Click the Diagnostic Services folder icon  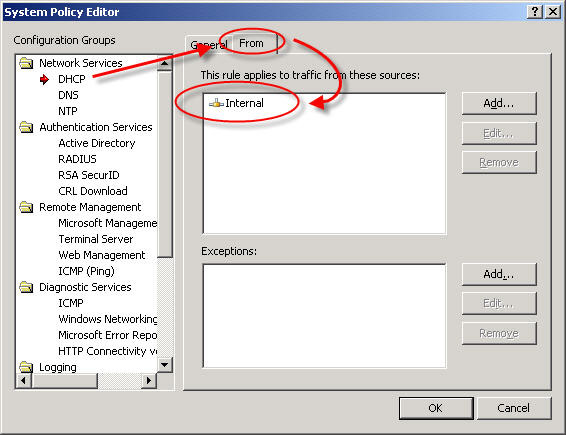click(26, 287)
